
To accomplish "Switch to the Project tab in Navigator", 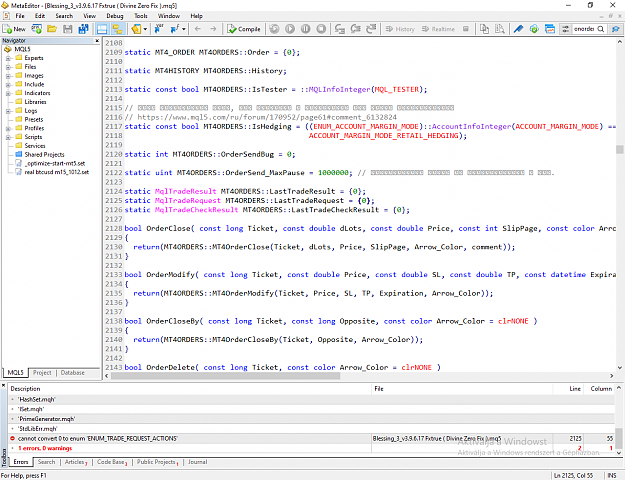I will pos(42,373).
